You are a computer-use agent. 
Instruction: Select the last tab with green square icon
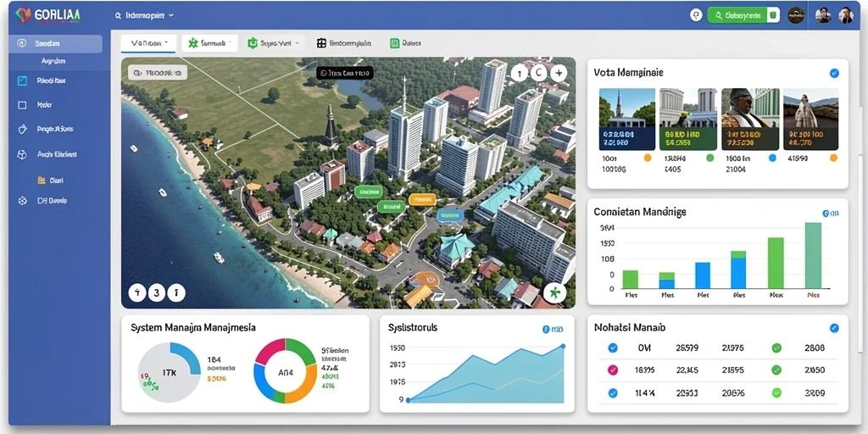[406, 43]
